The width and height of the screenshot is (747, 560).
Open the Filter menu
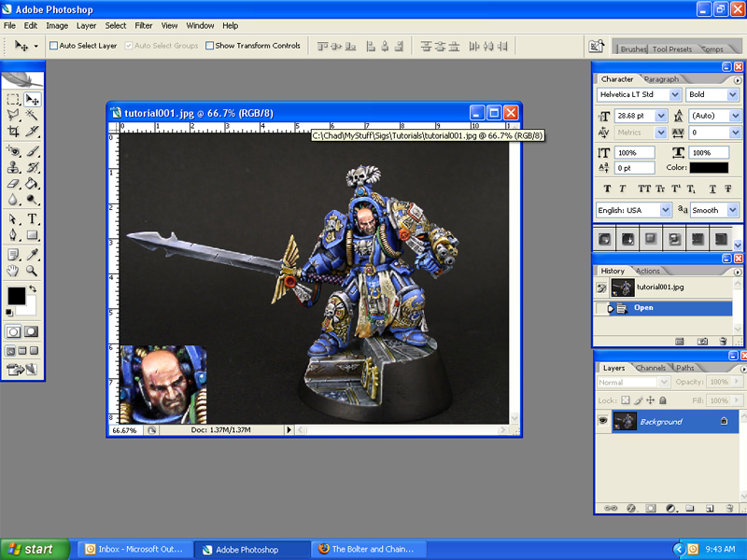(x=143, y=25)
